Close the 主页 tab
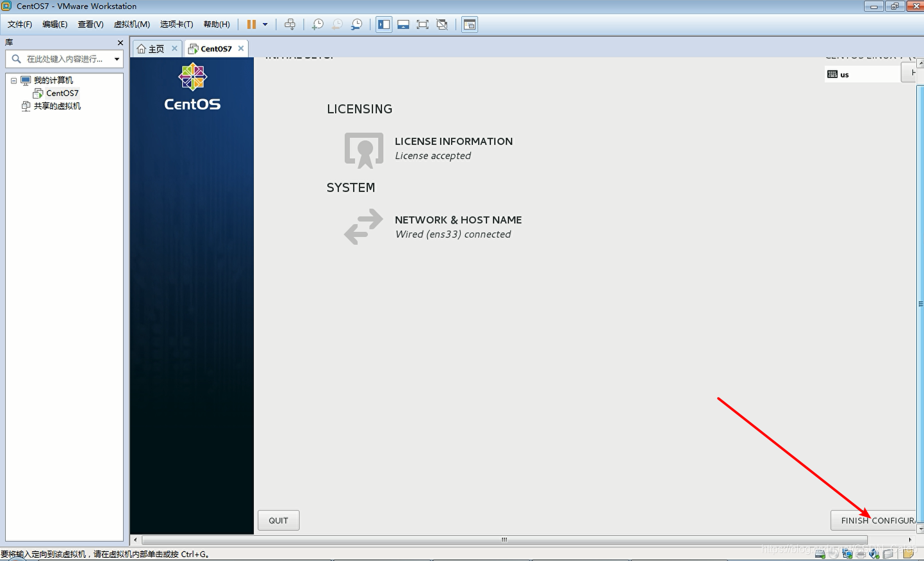The image size is (924, 561). [174, 48]
